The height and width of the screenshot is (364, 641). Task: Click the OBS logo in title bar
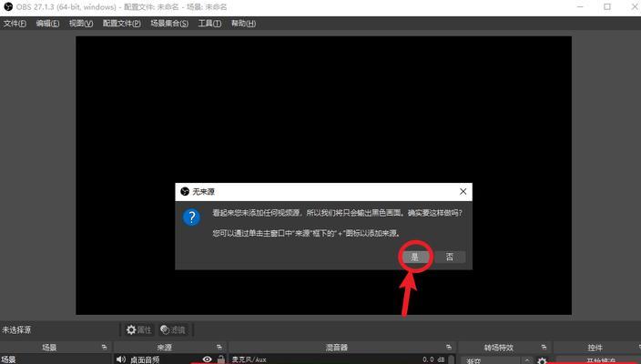pos(8,7)
